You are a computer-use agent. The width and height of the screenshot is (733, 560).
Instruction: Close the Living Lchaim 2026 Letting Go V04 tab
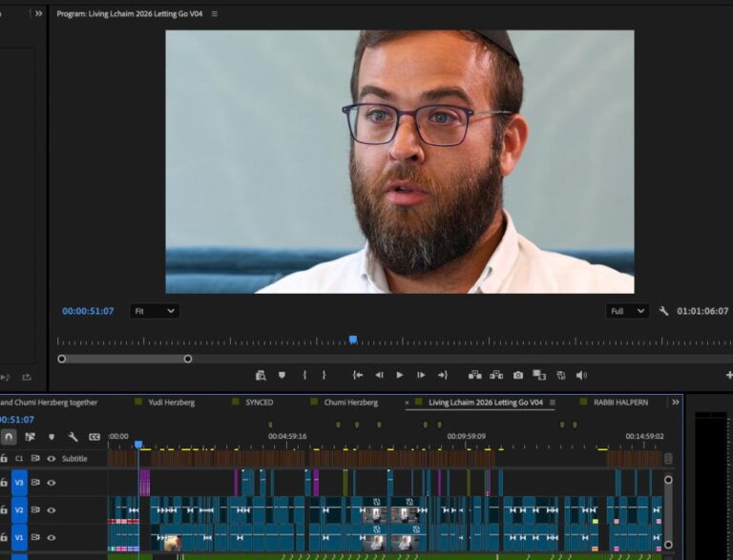click(x=407, y=403)
